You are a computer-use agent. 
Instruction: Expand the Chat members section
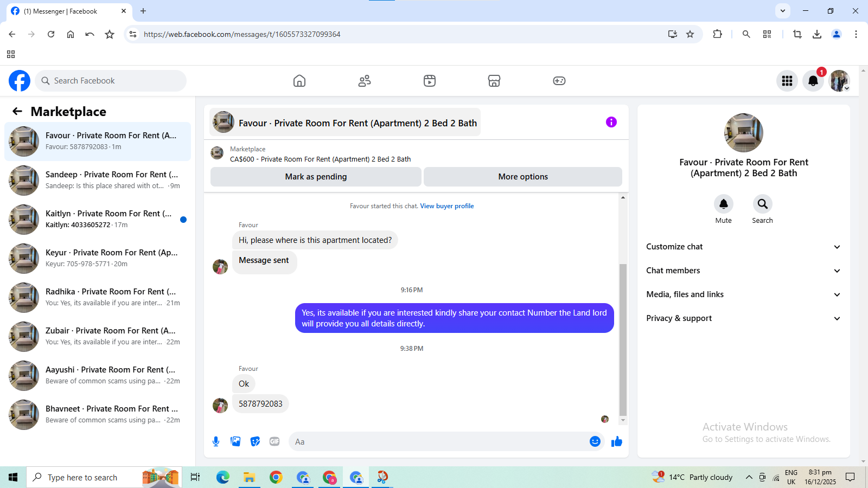click(743, 271)
